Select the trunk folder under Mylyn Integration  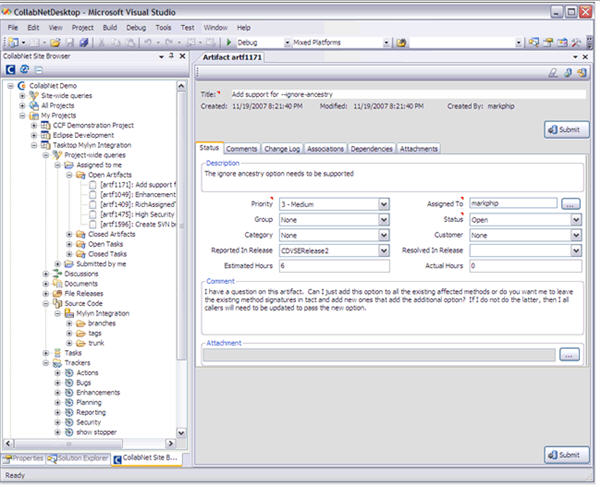pyautogui.click(x=96, y=343)
